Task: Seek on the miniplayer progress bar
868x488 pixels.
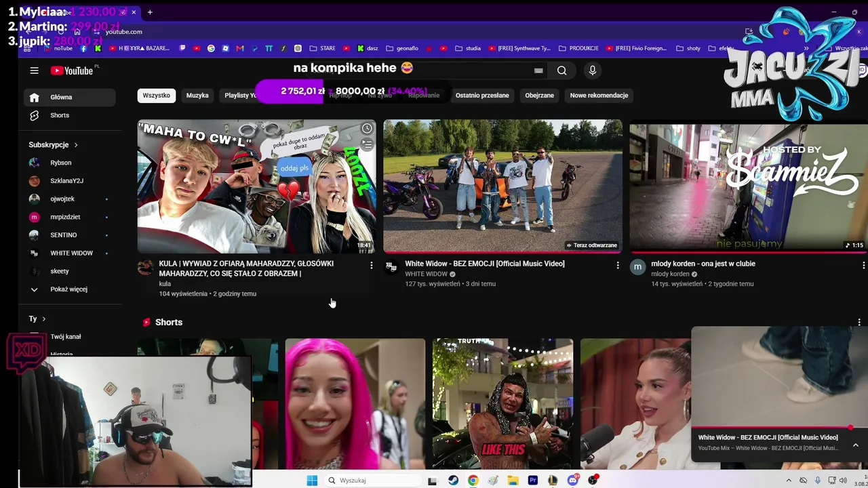Action: point(779,428)
